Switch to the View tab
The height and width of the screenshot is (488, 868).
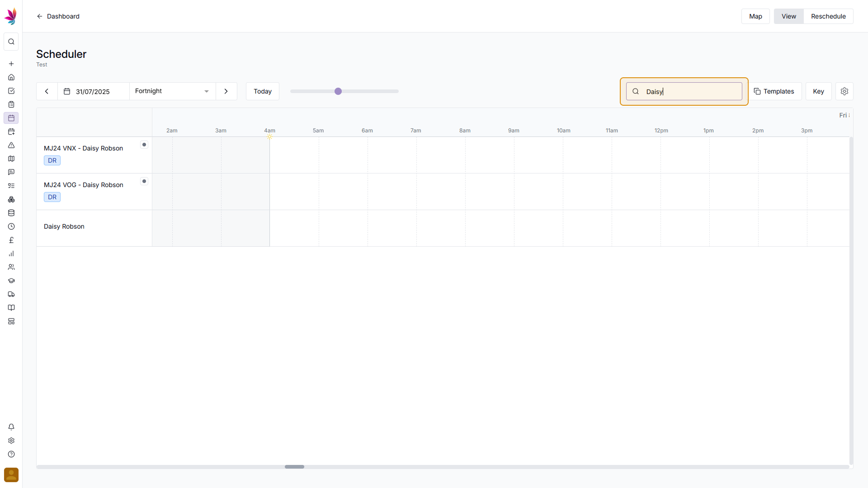click(x=788, y=16)
